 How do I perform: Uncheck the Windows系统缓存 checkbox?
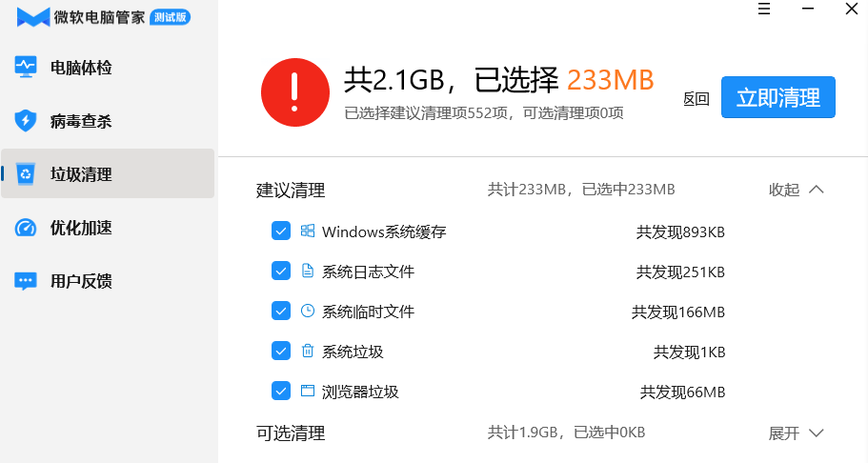(x=281, y=231)
